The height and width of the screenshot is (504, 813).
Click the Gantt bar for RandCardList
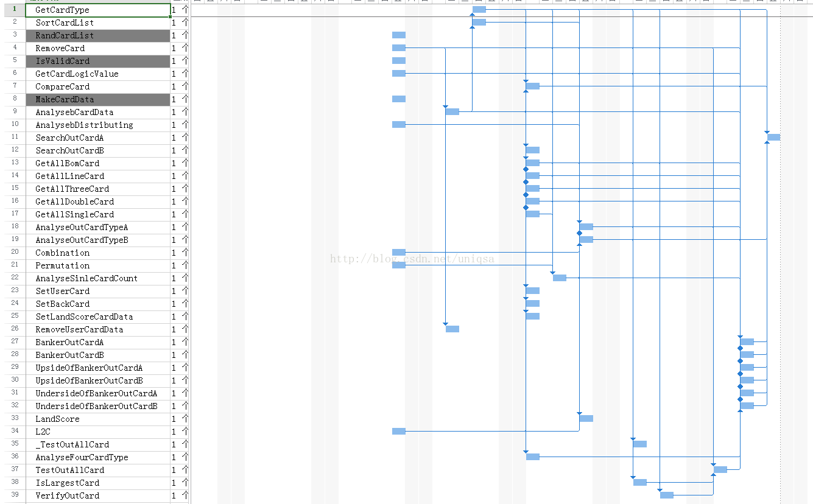coord(399,35)
